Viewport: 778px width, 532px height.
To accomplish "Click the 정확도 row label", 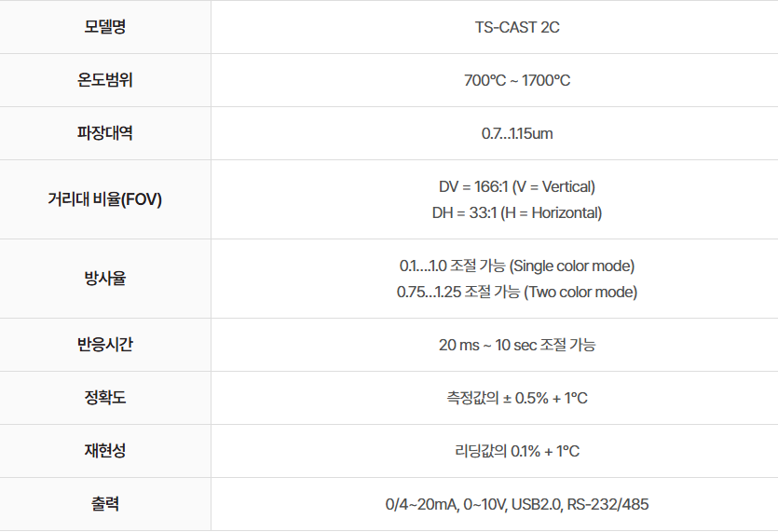I will coord(105,398).
